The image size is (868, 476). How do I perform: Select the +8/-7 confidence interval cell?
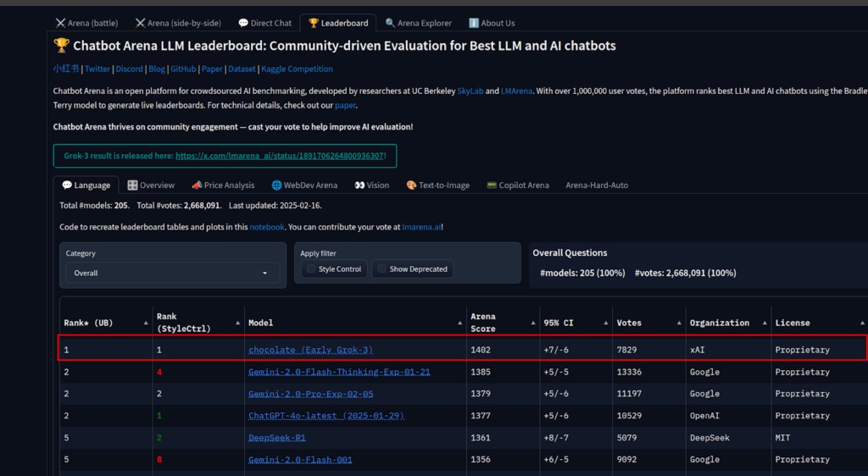[x=576, y=438]
